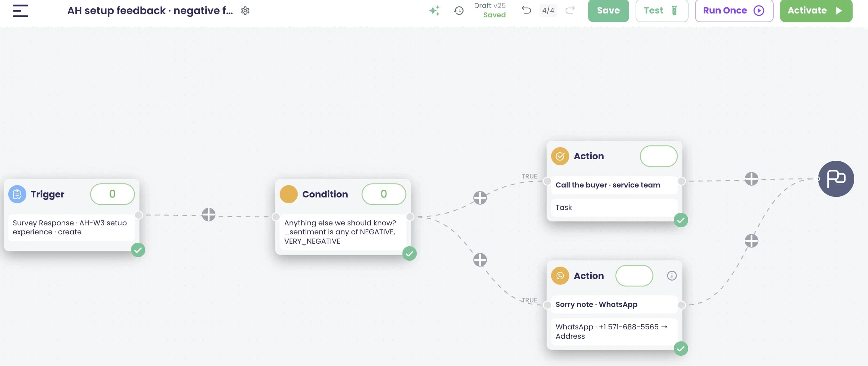Click the end flag node
The width and height of the screenshot is (868, 366).
pyautogui.click(x=836, y=179)
